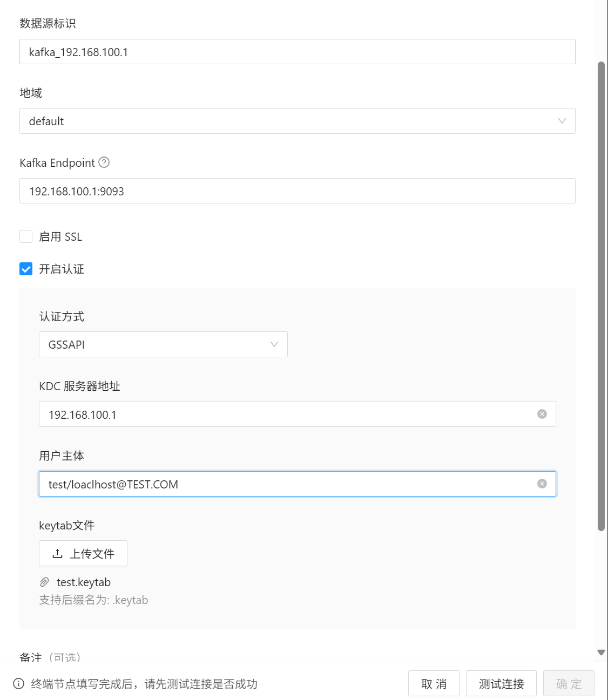Screen dimensions: 608x700
Task: Click the 上传文件 upload file button
Action: (83, 553)
